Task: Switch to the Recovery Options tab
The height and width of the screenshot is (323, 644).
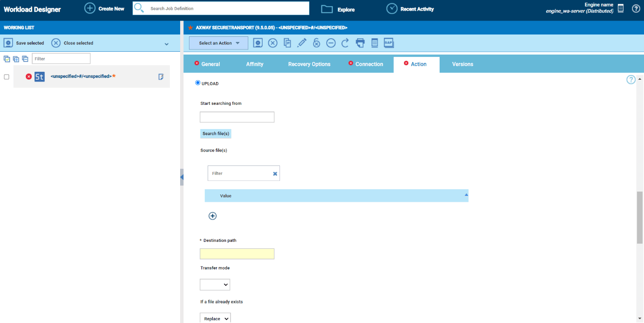Action: tap(309, 64)
